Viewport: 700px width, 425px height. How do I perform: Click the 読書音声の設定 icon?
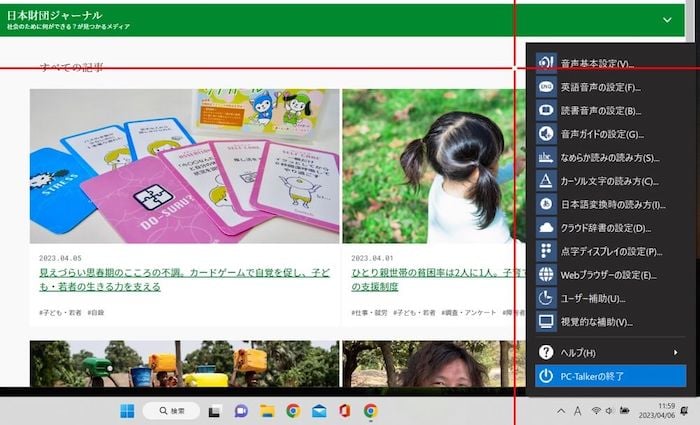[546, 110]
